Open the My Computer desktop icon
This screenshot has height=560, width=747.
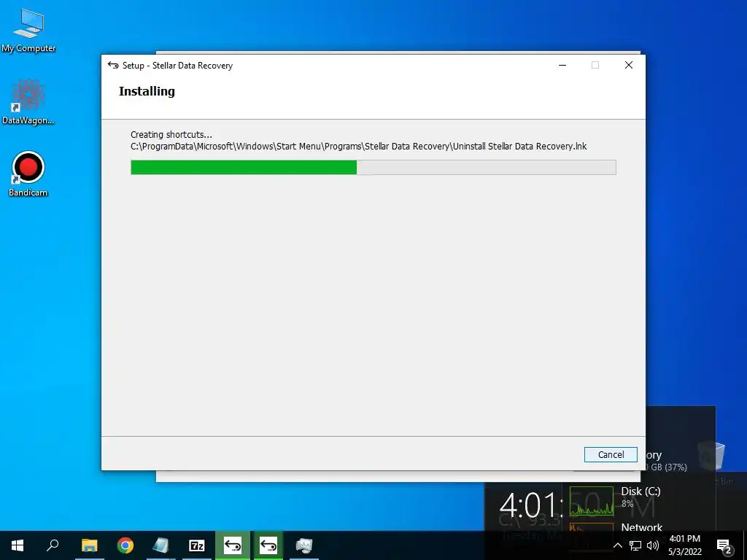[28, 31]
